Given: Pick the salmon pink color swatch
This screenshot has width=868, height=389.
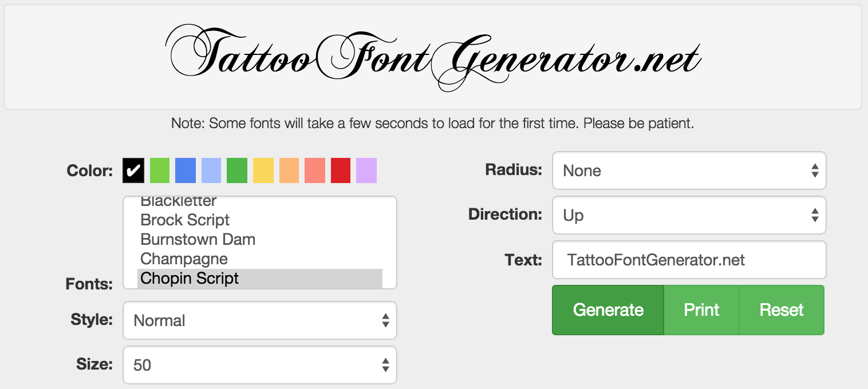Looking at the screenshot, I should click(x=315, y=170).
